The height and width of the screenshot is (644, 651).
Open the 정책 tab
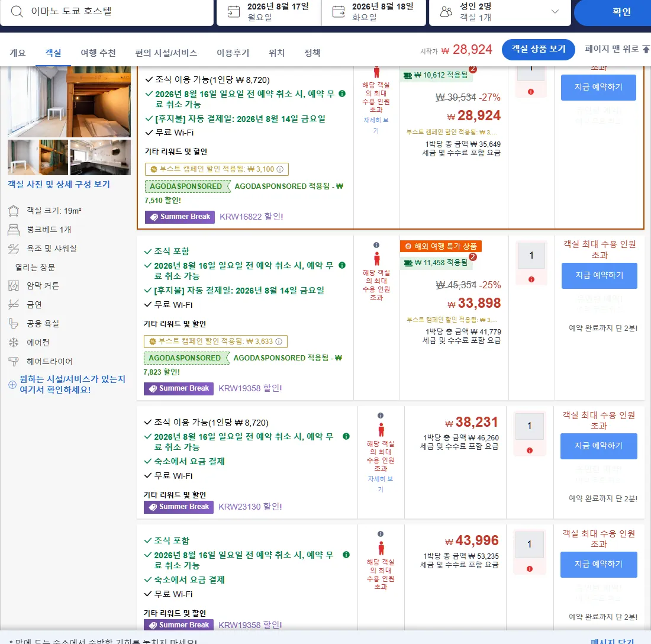point(312,53)
